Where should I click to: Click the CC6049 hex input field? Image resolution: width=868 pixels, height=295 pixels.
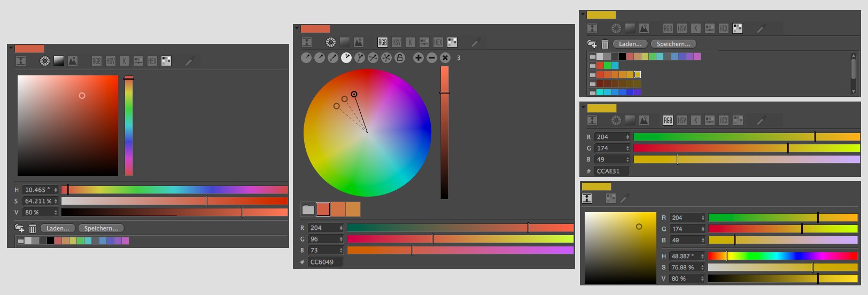(x=325, y=262)
